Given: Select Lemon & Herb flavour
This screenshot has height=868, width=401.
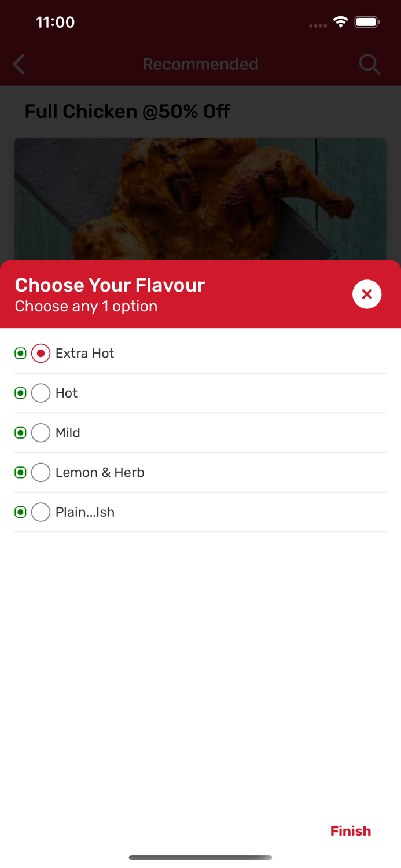Looking at the screenshot, I should [x=41, y=472].
